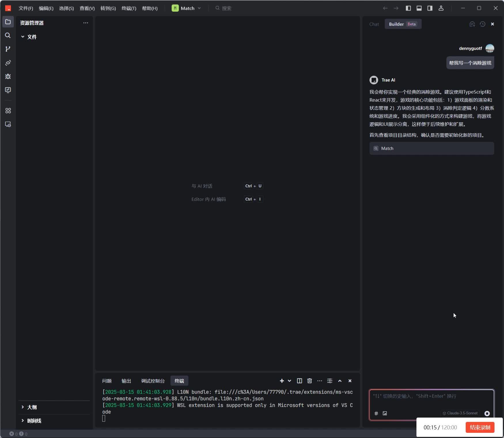Switch to the 调试控制台 panel tab

pos(153,381)
